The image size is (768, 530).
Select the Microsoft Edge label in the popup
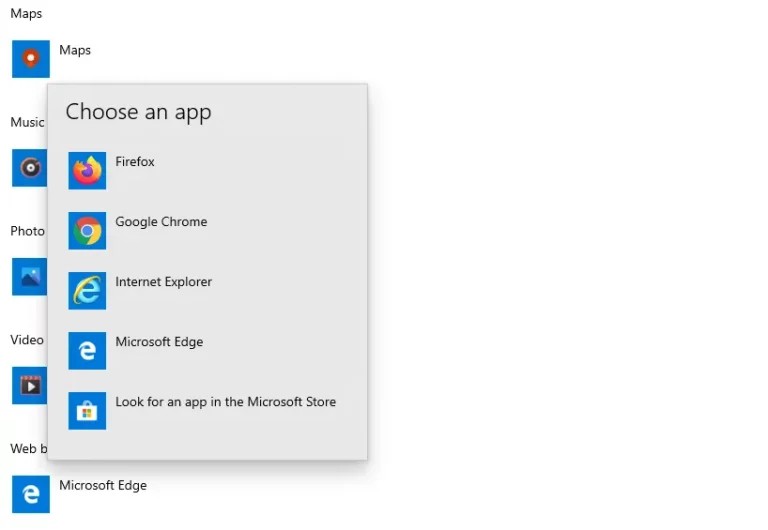point(159,342)
